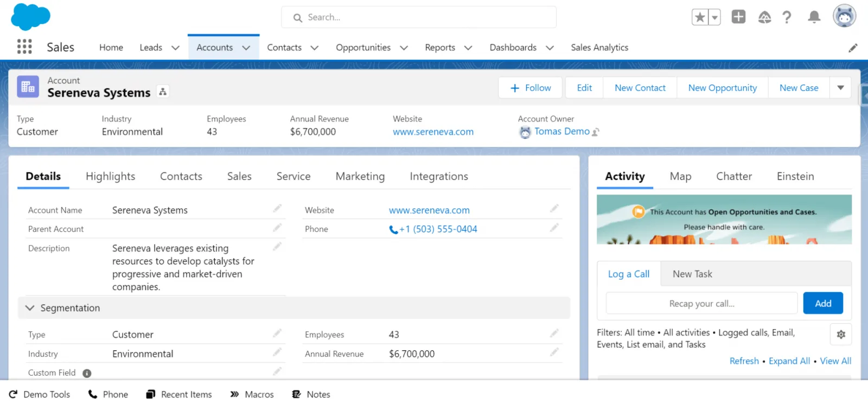The image size is (868, 405).
Task: Click the Recap your call input field
Action: [701, 304]
